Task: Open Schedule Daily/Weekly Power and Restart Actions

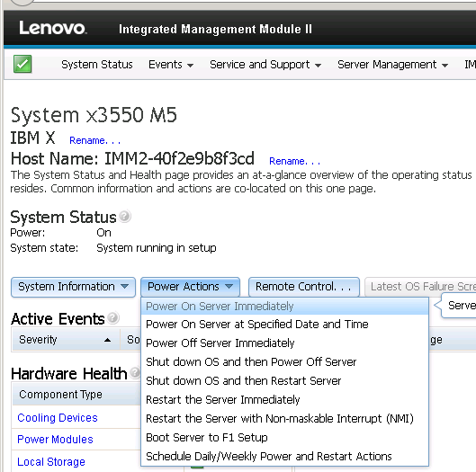Action: (284, 456)
